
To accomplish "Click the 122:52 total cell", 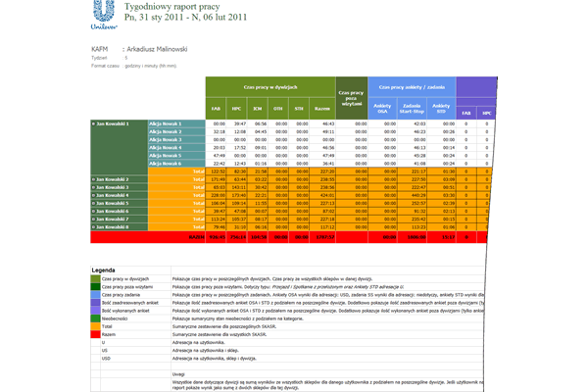I will click(216, 171).
